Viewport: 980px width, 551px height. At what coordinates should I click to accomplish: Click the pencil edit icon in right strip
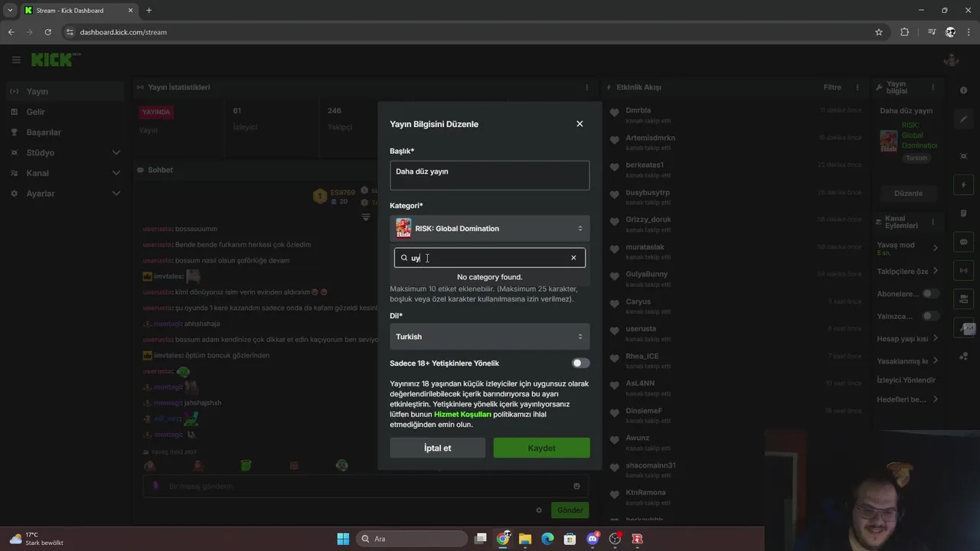click(964, 119)
